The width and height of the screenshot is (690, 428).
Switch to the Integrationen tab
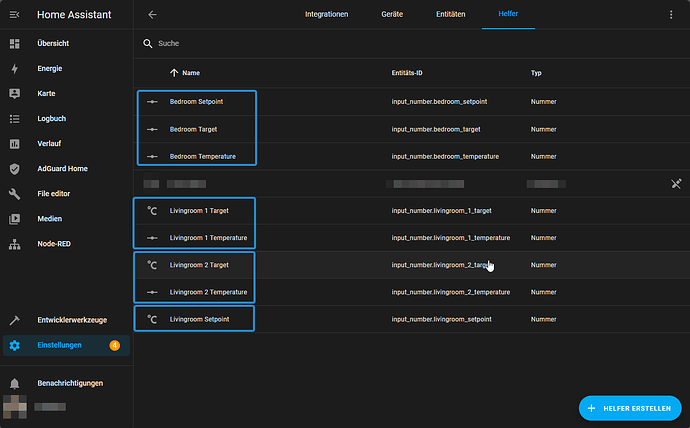pos(327,15)
